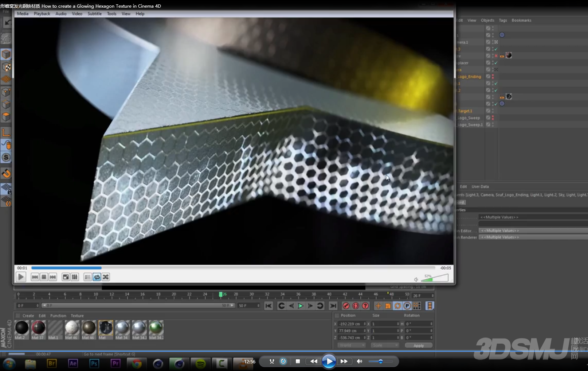Click the Record Active Objects button
This screenshot has width=588, height=371.
tap(346, 306)
